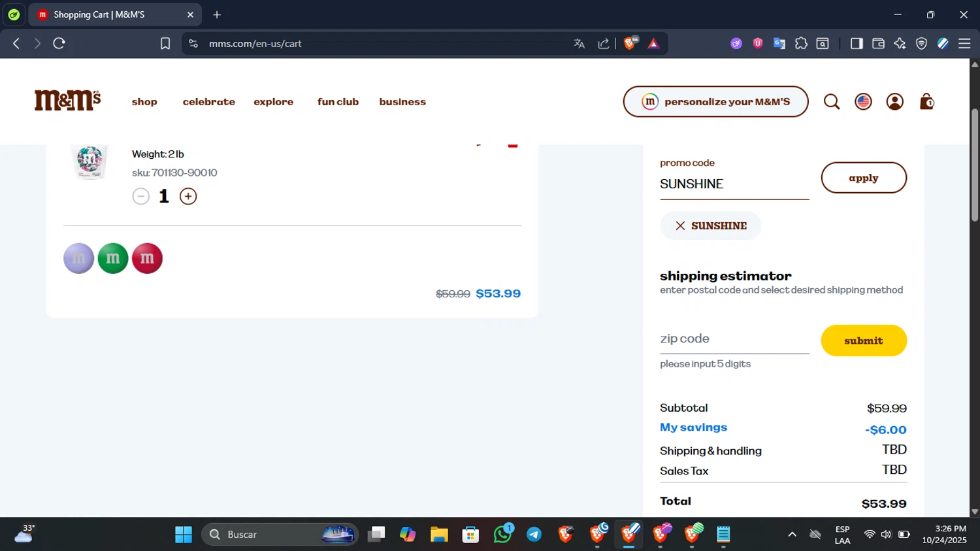Click the Bitwarden shield extension icon
This screenshot has width=980, height=551.
point(758,43)
